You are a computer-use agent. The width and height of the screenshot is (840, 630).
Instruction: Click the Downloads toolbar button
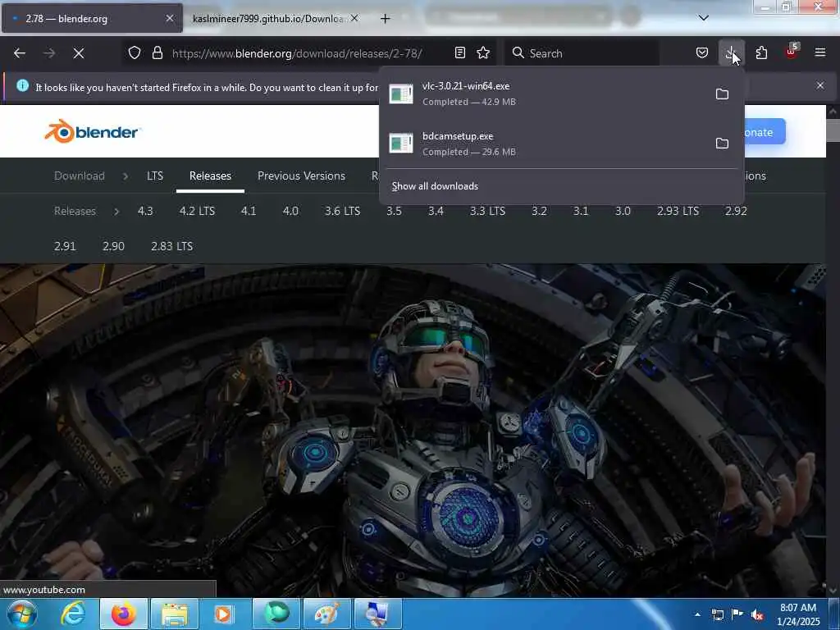731,52
